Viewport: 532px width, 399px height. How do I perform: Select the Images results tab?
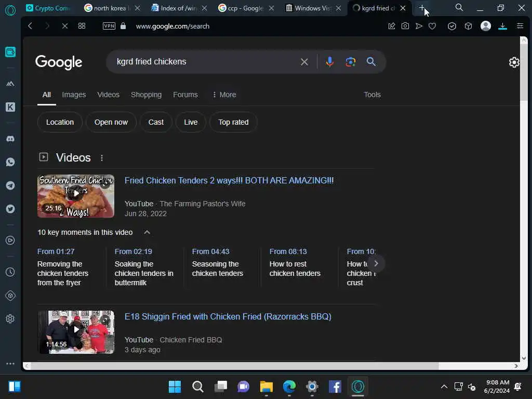[74, 95]
